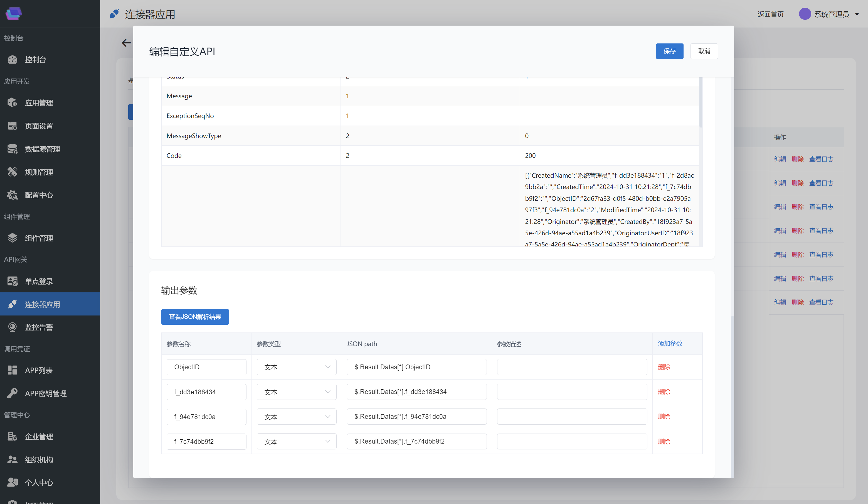Click the JSON path field for ObjectID
The height and width of the screenshot is (504, 868).
coord(416,367)
